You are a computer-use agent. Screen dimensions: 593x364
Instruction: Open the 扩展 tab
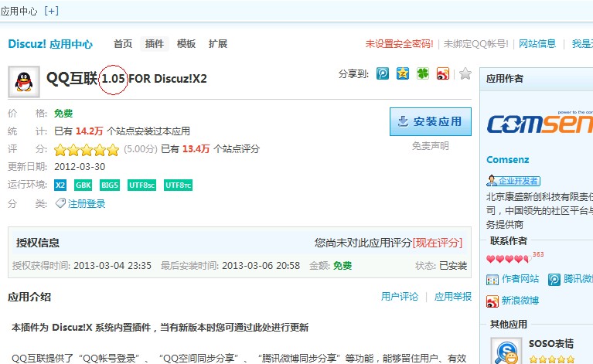218,44
